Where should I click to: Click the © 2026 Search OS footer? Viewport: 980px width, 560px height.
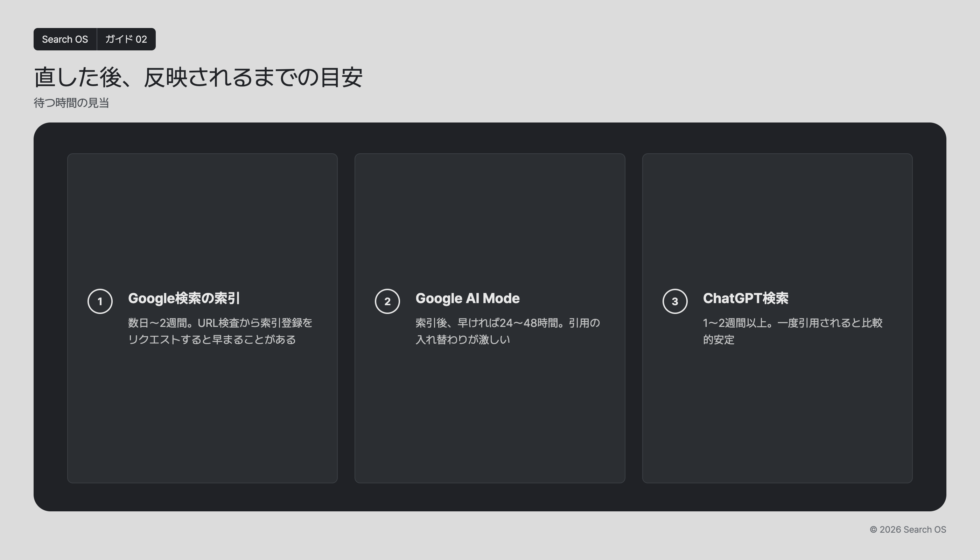(x=908, y=530)
